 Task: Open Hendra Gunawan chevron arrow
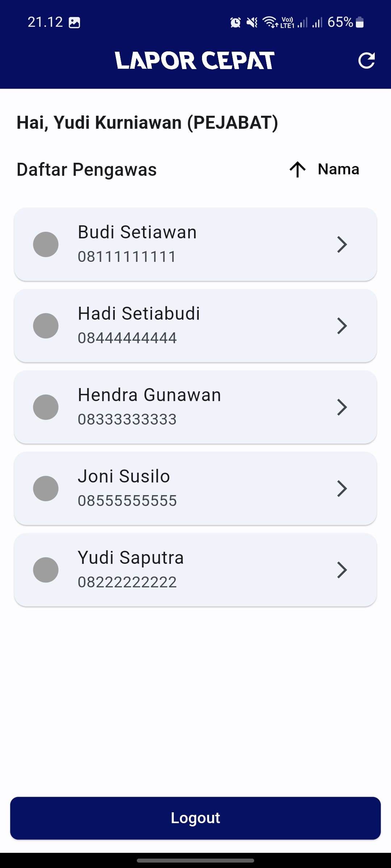click(x=342, y=407)
